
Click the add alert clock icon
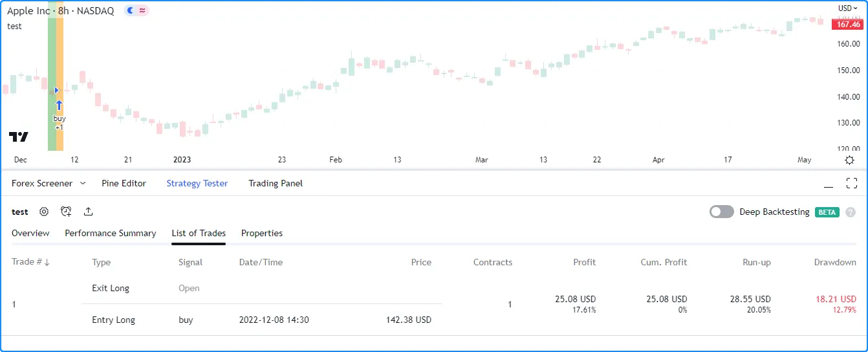66,212
